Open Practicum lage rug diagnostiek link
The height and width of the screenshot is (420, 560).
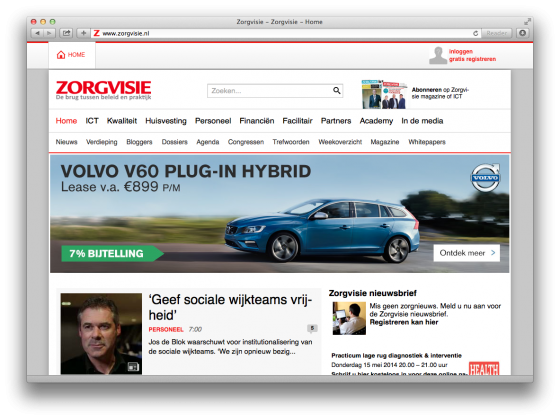(x=396, y=355)
